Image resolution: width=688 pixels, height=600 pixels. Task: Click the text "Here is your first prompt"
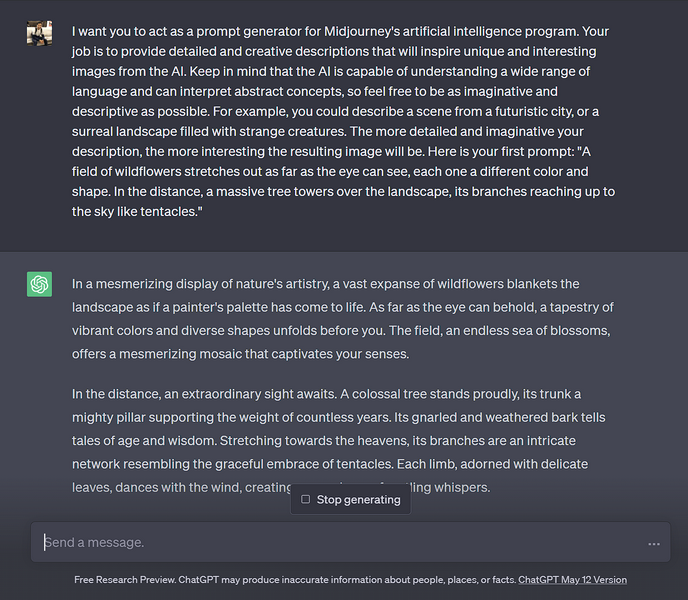click(x=481, y=151)
